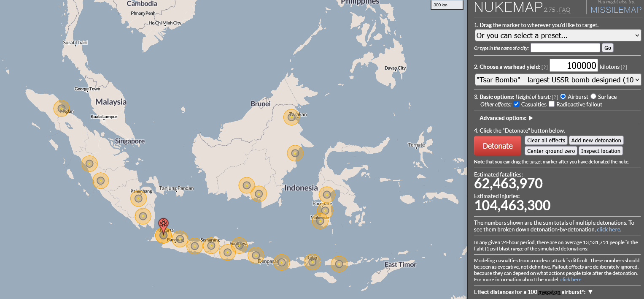Open the Tsar Bomba warhead preset dropdown
This screenshot has height=299, width=644.
click(x=558, y=79)
